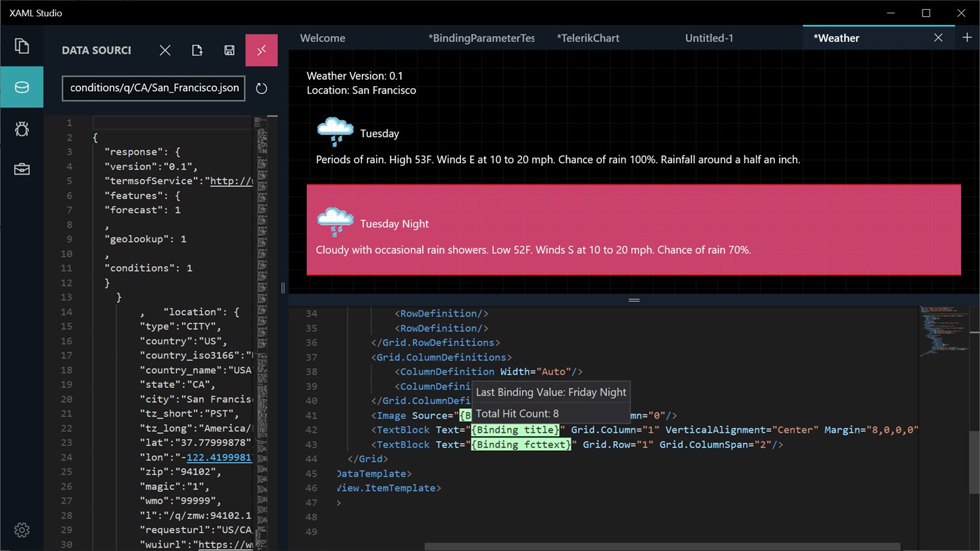The width and height of the screenshot is (980, 551).
Task: Select the Untitled-1 tab
Action: click(x=709, y=38)
